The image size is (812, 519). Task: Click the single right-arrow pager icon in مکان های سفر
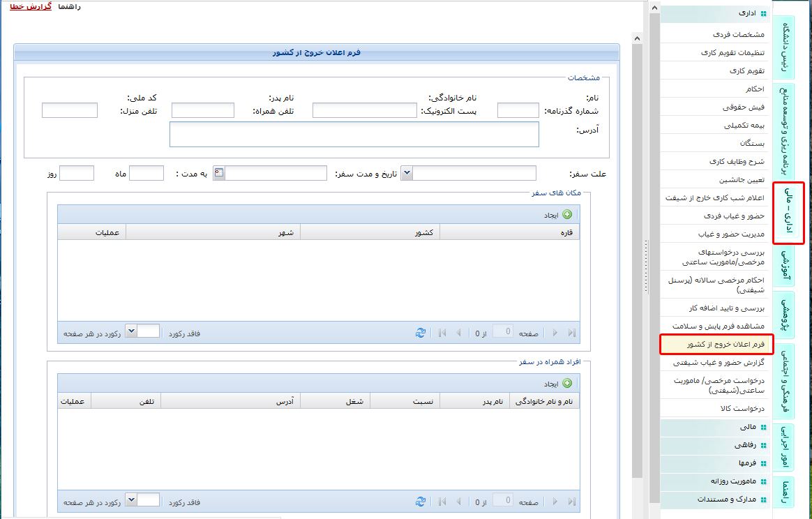tap(555, 333)
